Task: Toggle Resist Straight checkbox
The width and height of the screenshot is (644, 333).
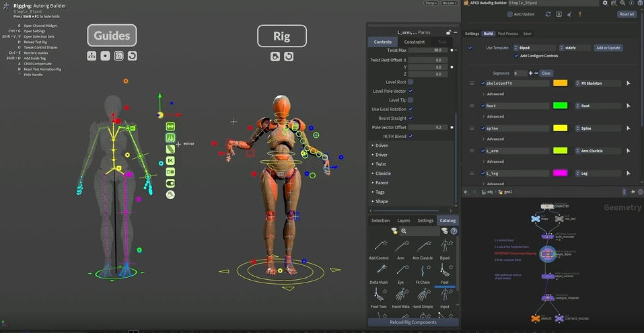Action: pyautogui.click(x=410, y=118)
